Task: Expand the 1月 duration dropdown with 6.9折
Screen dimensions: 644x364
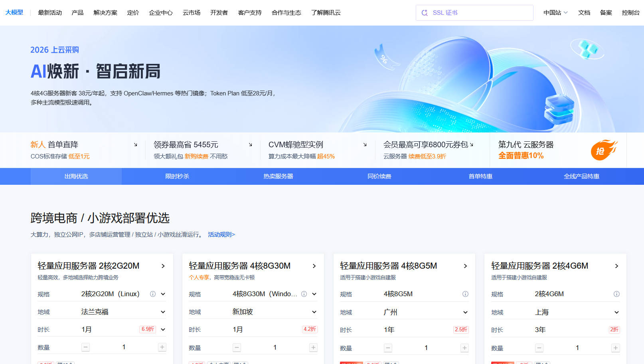Action: click(x=163, y=330)
